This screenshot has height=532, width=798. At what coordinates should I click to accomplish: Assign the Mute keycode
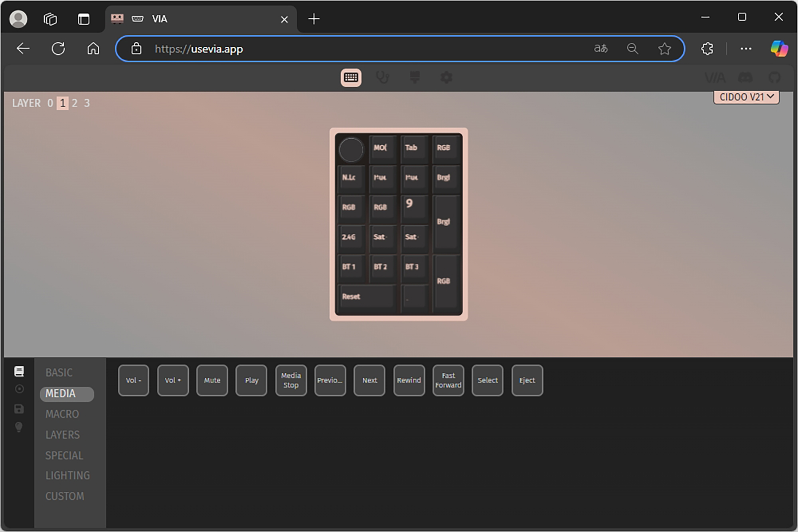(x=212, y=380)
